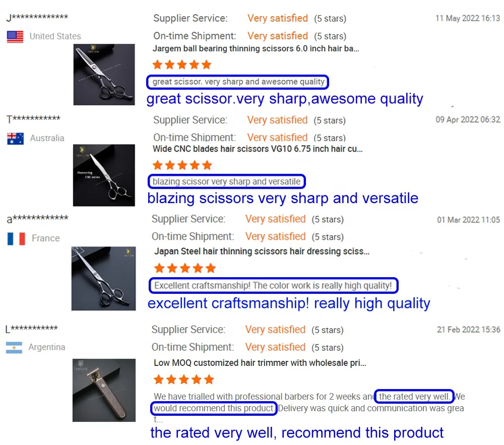Open the Wide CNC blades scissors thumbnail
The width and height of the screenshot is (504, 445).
click(104, 175)
